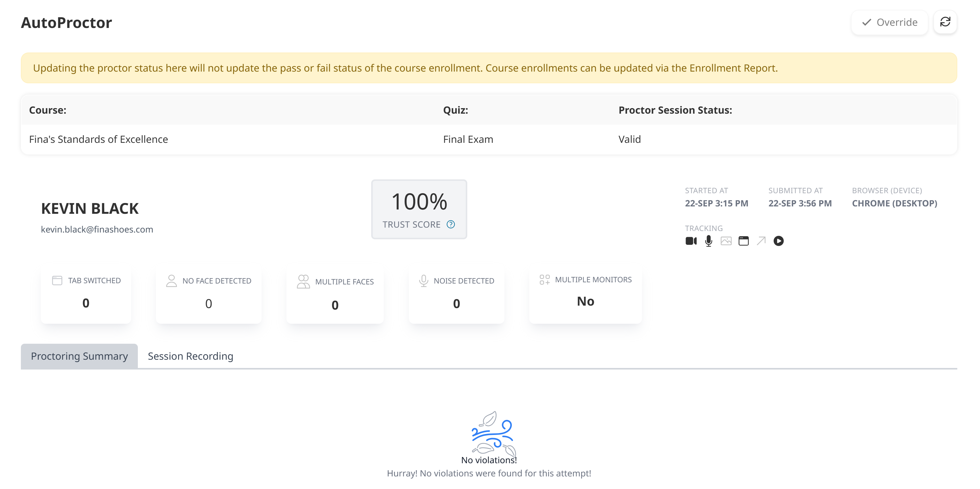Click the browser window tracking icon
The height and width of the screenshot is (489, 980).
pyautogui.click(x=744, y=241)
